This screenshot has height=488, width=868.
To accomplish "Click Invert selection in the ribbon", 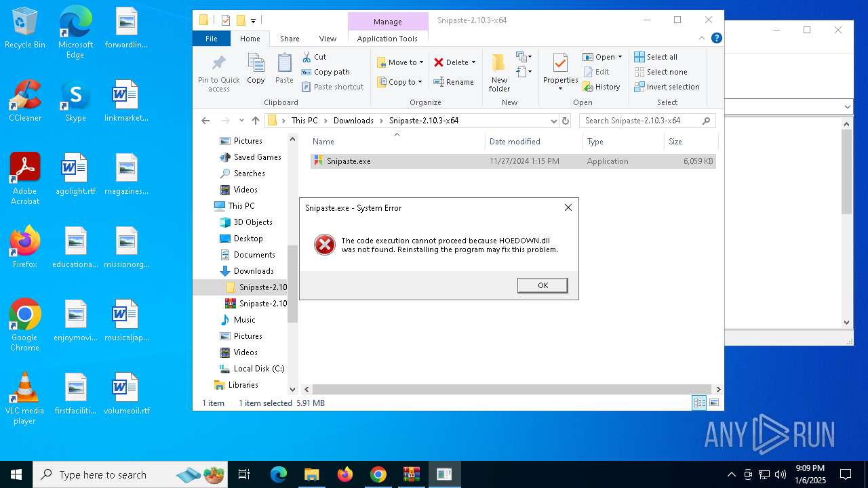I will (x=667, y=87).
